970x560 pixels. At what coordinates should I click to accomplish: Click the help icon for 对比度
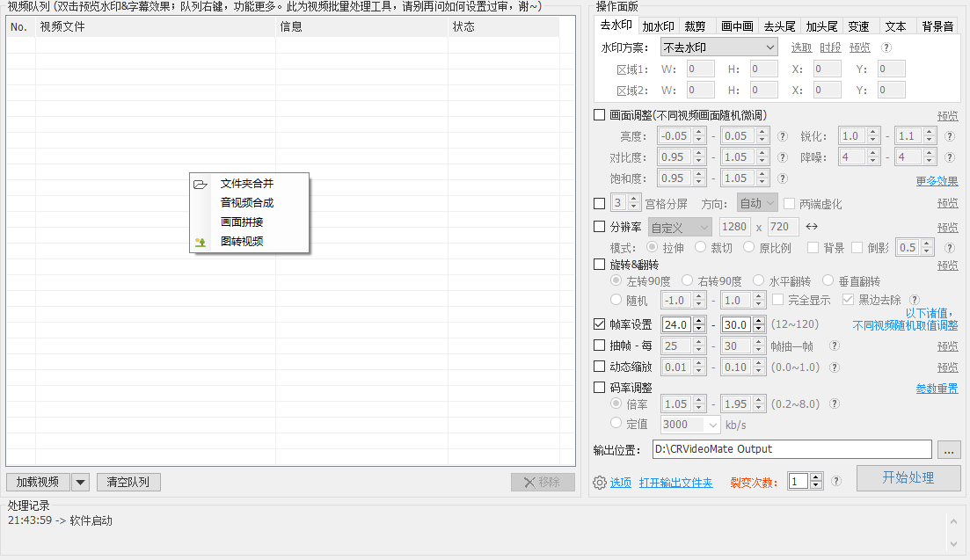[x=783, y=157]
